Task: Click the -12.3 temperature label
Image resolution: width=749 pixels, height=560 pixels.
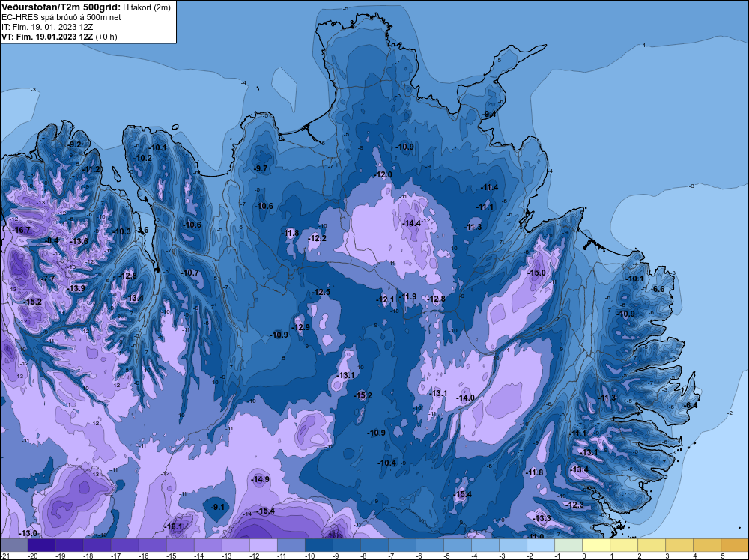Action: [574, 505]
